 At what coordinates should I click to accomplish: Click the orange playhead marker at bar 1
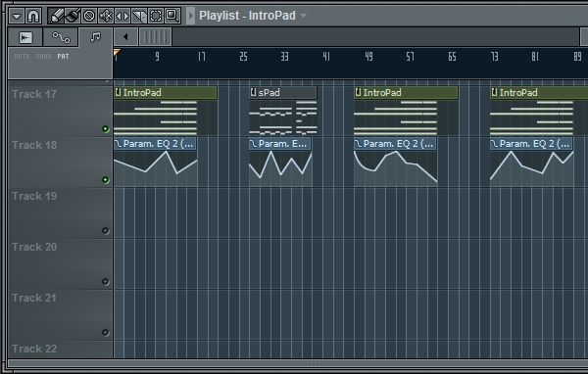pyautogui.click(x=117, y=53)
